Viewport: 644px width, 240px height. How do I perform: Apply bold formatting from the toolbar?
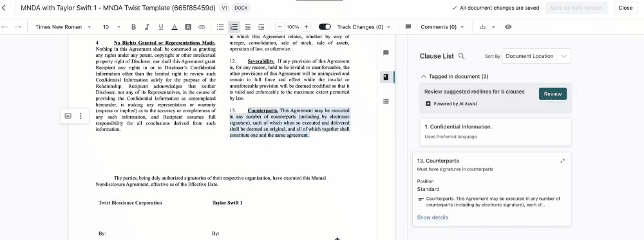133,27
